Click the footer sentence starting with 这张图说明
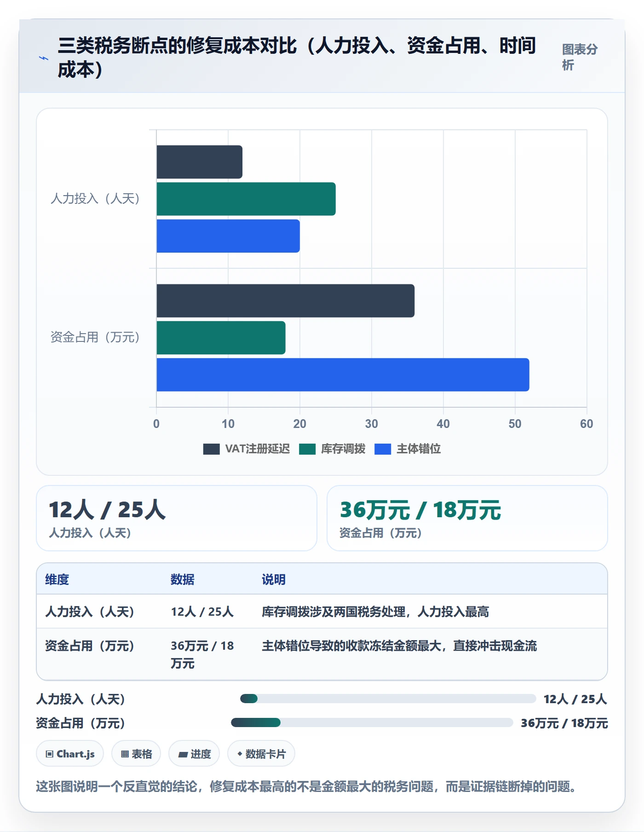Viewport: 644px width, 832px height. click(x=306, y=786)
